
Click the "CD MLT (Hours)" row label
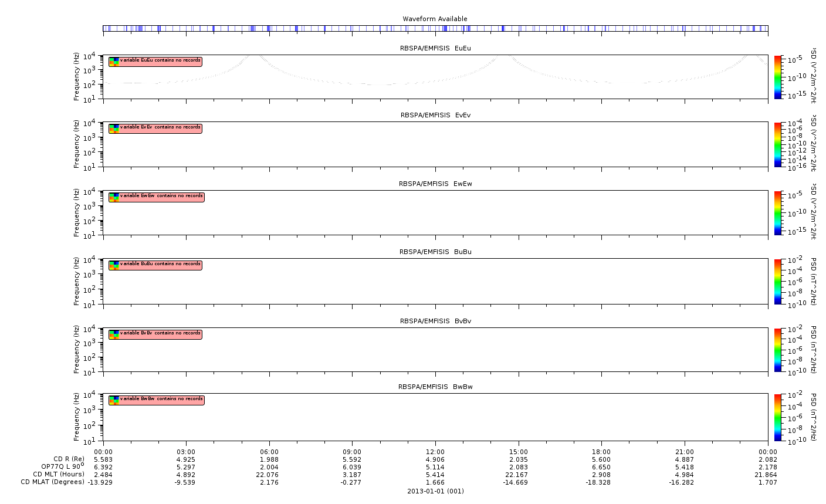tap(59, 474)
